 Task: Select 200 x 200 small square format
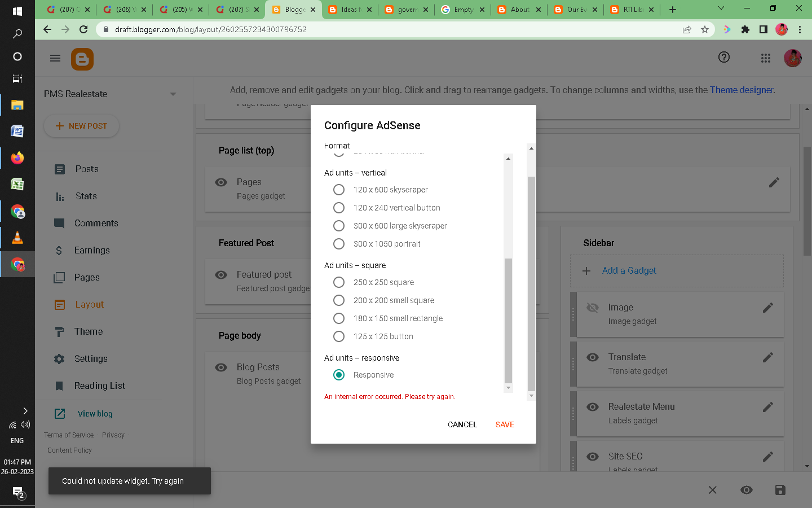339,300
